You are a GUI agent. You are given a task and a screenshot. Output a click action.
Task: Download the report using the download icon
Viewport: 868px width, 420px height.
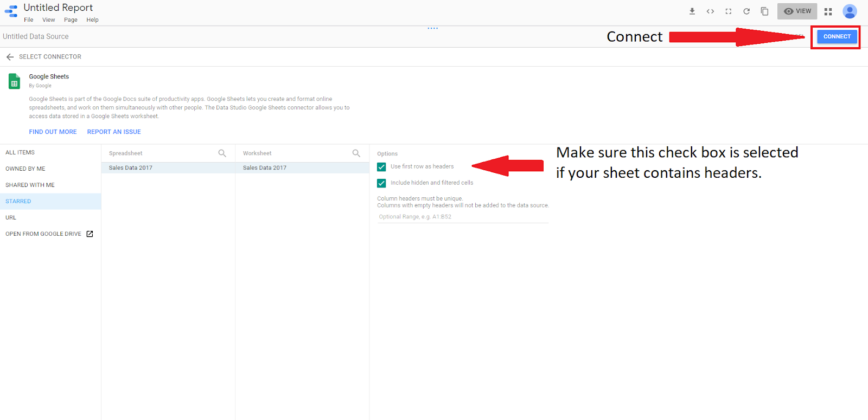click(692, 11)
